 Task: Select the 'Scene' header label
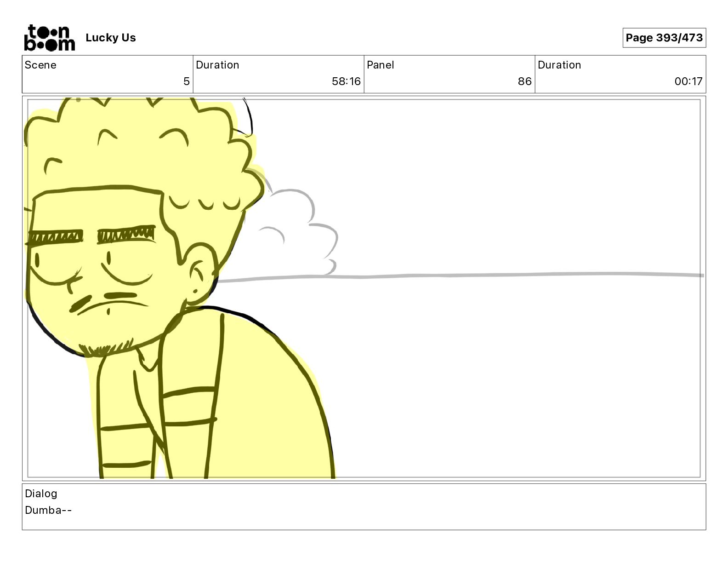[40, 65]
